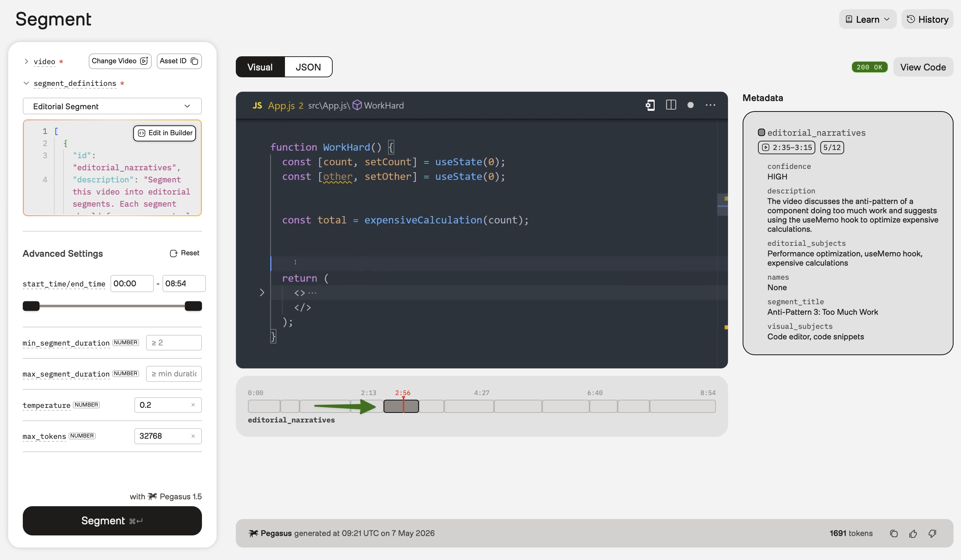Click the segment title 'Anti-Pattern 3: Too Much Work'

(822, 312)
